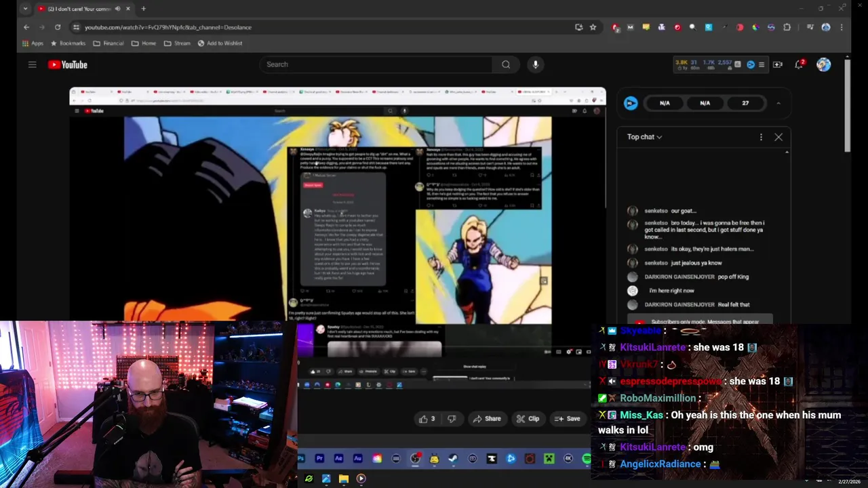Like the video with thumbs up
The image size is (868, 488).
click(x=427, y=419)
